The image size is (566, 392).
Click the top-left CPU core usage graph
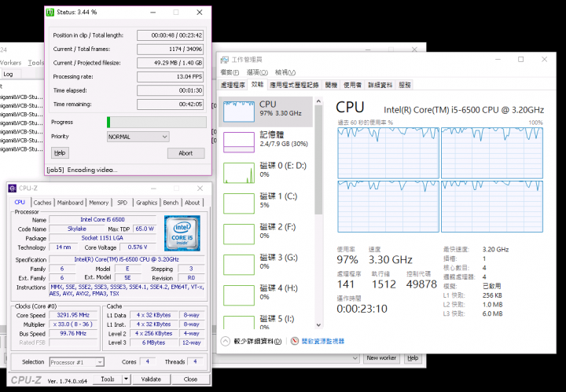388,153
